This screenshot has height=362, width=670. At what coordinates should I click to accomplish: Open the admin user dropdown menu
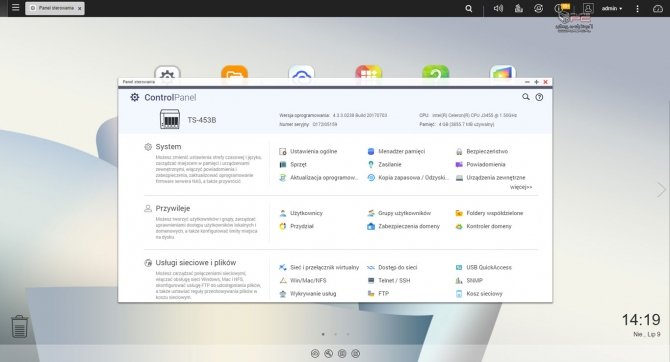pyautogui.click(x=611, y=8)
